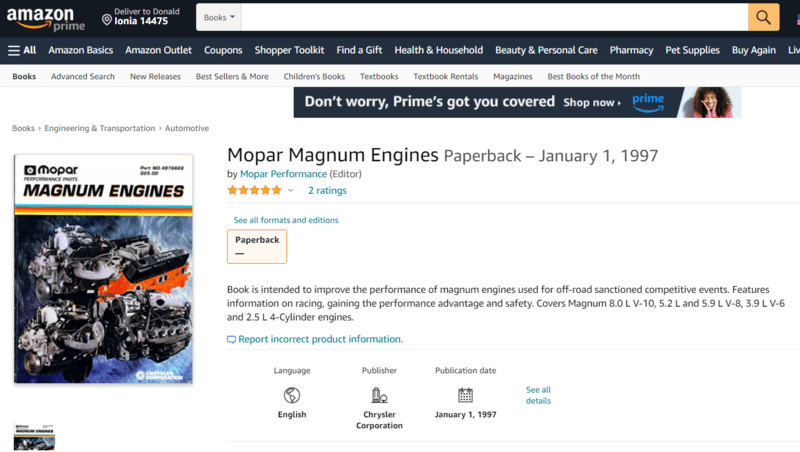Click the globe Language icon
Screen dimensions: 800x452
(292, 395)
